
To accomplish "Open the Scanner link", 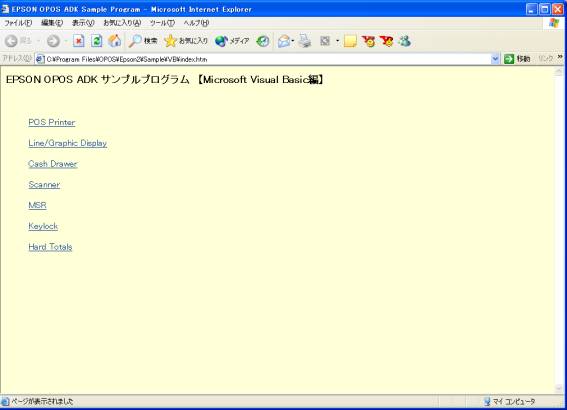I will point(44,185).
